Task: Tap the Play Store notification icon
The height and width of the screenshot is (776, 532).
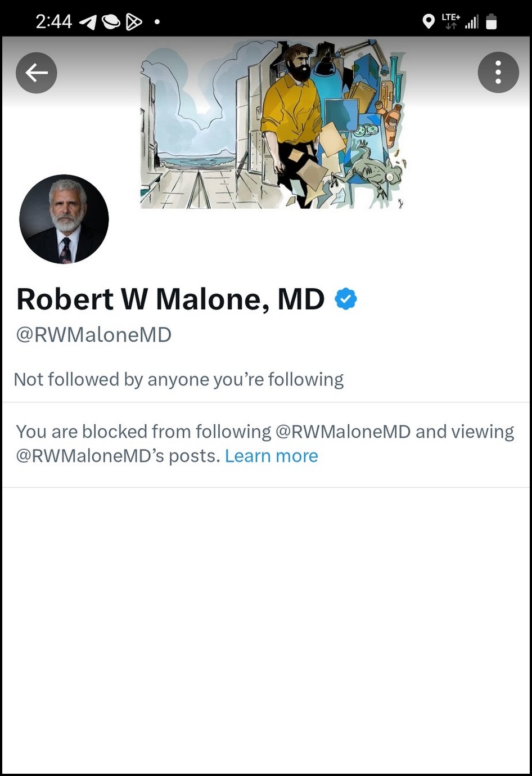Action: point(133,22)
